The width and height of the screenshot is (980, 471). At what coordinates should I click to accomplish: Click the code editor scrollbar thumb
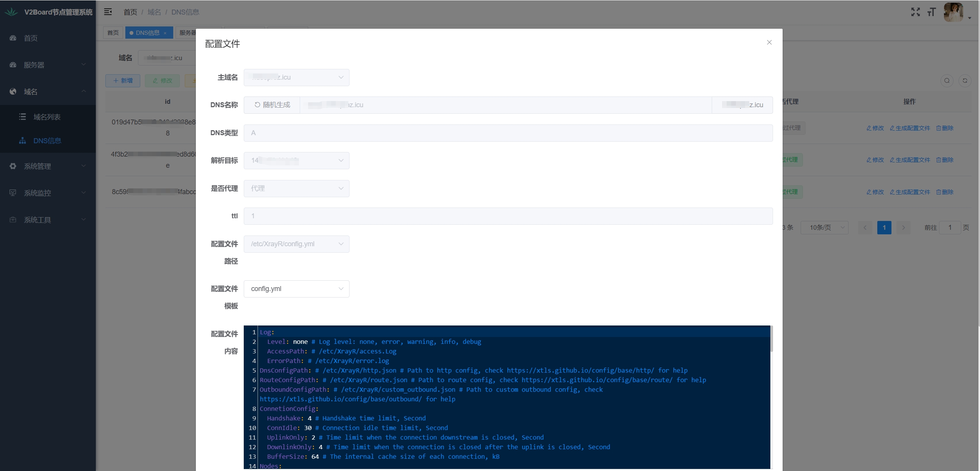point(771,339)
